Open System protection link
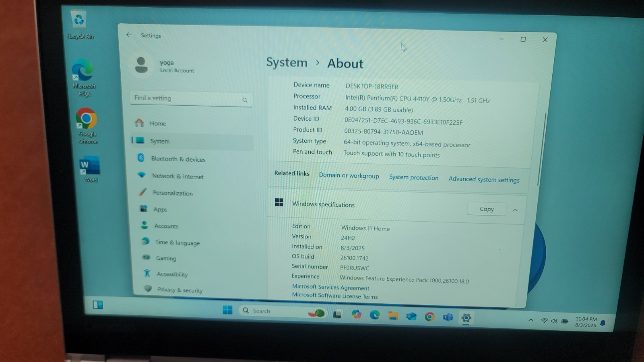 coord(414,177)
